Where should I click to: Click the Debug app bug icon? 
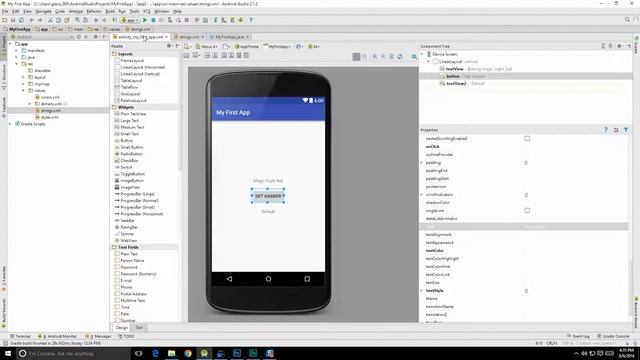153,20
